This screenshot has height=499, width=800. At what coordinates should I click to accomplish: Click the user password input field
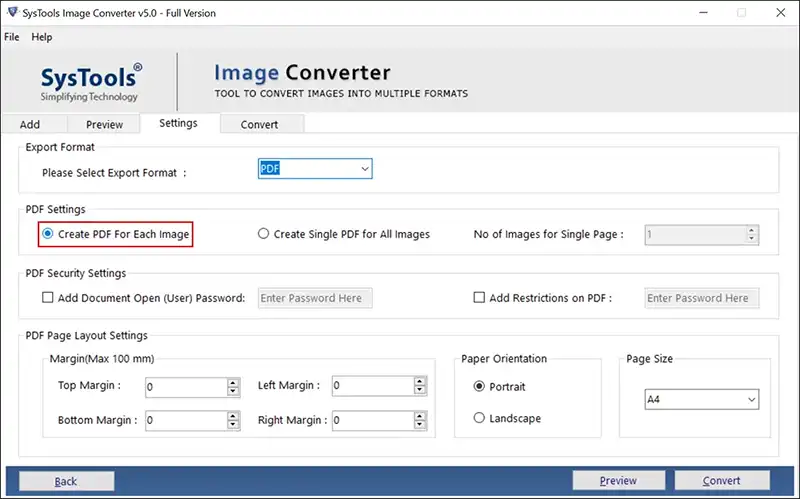click(315, 298)
